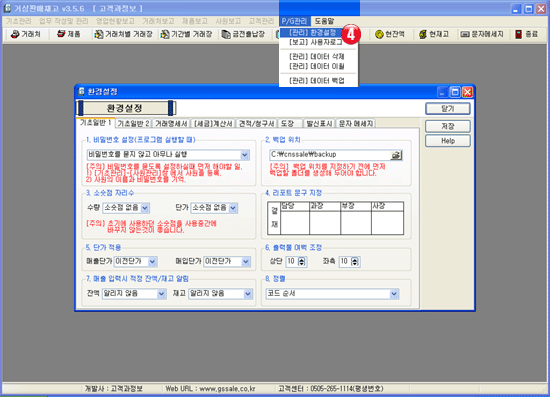The height and width of the screenshot is (397, 550).
Task: Click the backup location browse folder icon
Action: [396, 155]
